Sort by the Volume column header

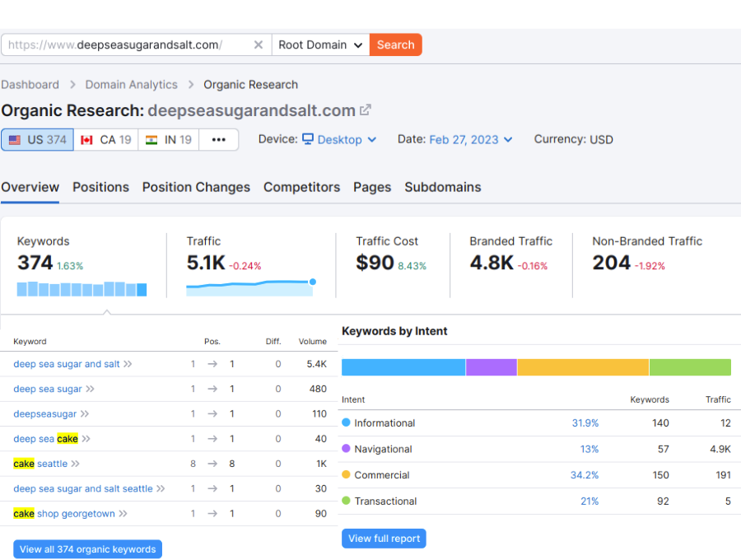coord(312,341)
